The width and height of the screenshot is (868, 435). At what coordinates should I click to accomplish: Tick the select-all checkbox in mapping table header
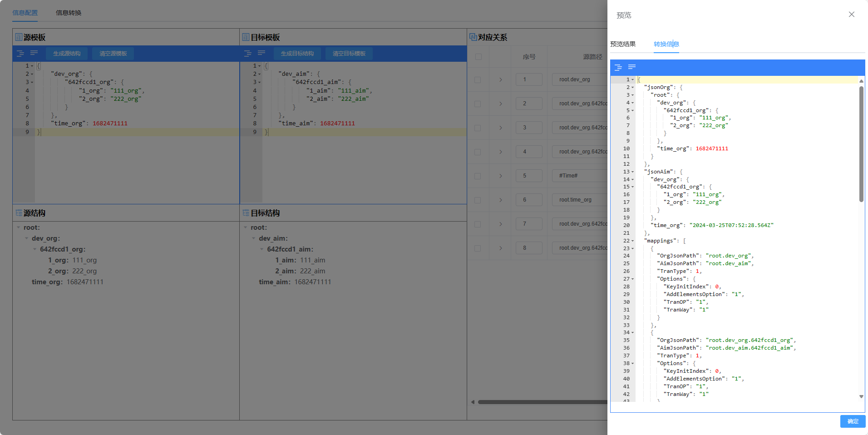click(478, 57)
